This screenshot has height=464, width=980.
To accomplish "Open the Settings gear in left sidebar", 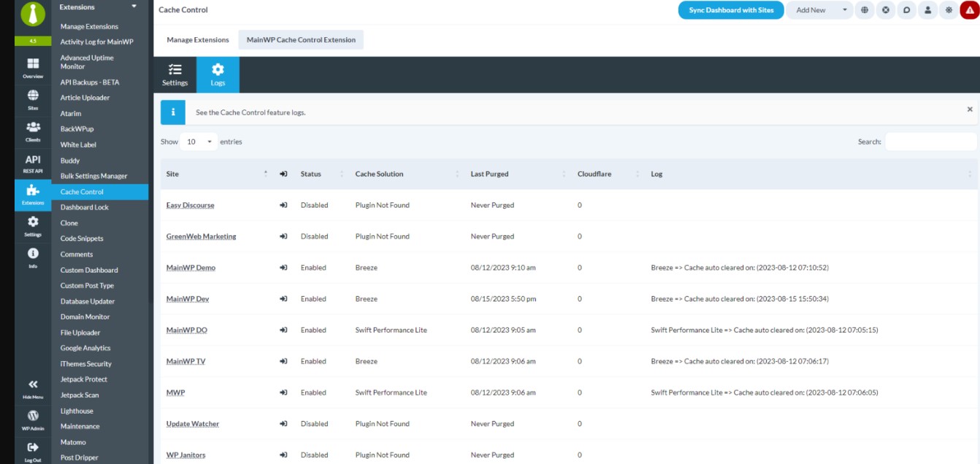I will click(x=33, y=221).
